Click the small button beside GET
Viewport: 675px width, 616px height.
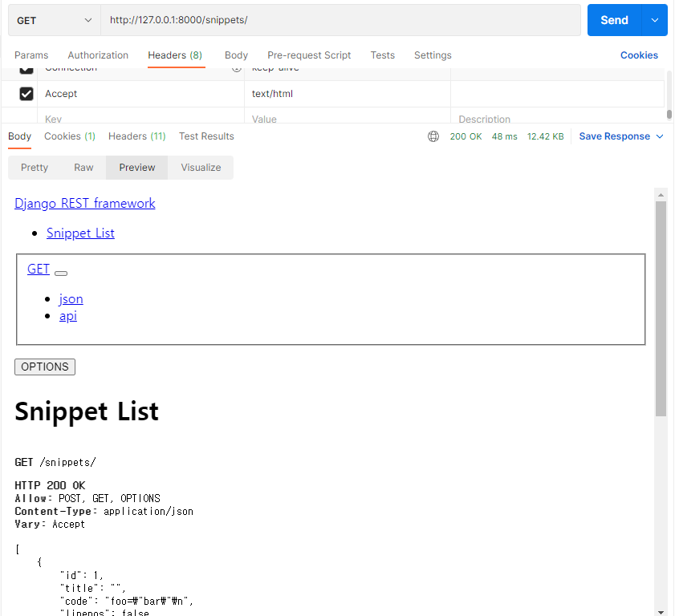tap(61, 274)
